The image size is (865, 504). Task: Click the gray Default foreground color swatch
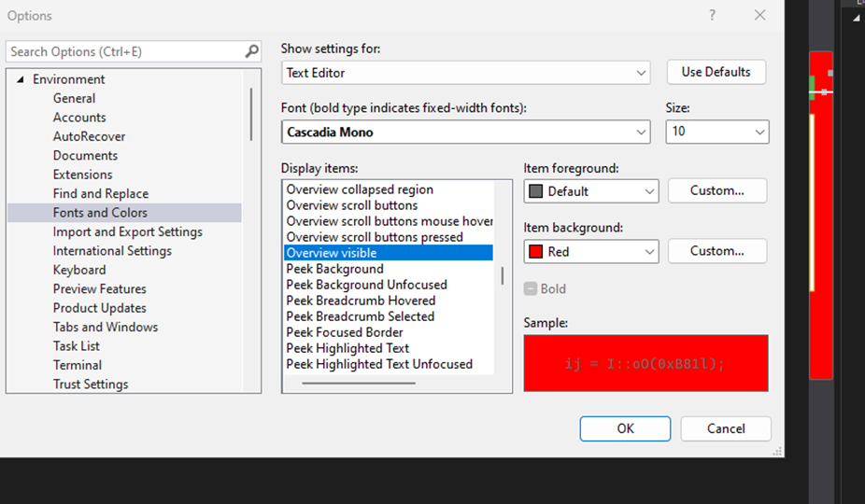535,191
